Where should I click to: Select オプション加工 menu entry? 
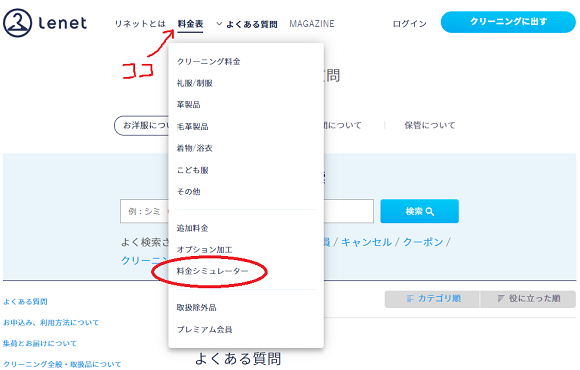205,250
